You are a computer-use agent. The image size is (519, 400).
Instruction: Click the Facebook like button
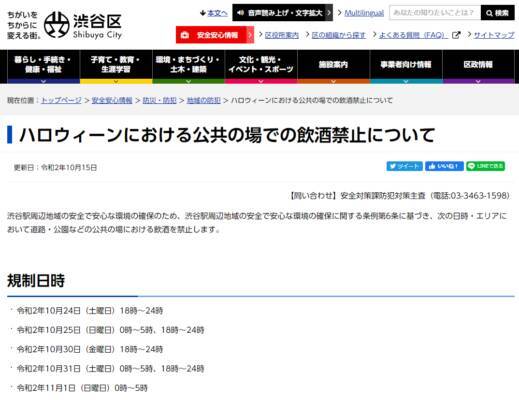click(444, 166)
